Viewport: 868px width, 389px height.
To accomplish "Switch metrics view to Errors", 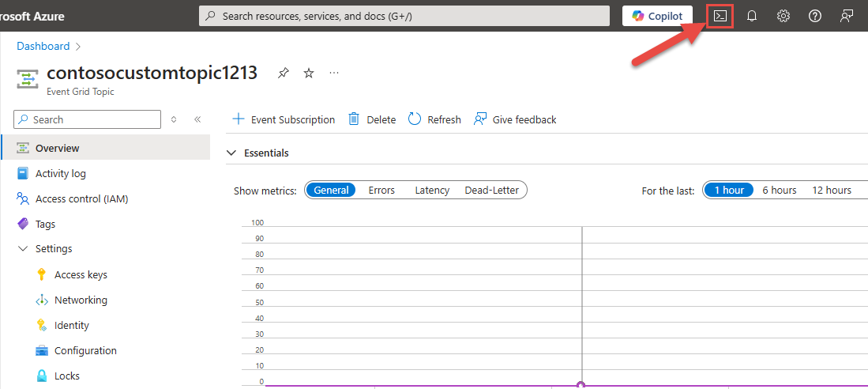I will 381,190.
